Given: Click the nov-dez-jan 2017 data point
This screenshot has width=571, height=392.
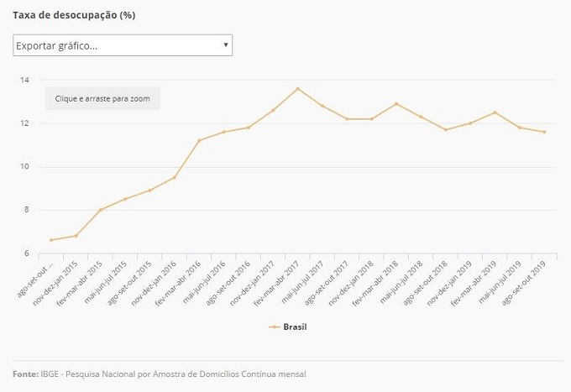Looking at the screenshot, I should click(x=273, y=110).
